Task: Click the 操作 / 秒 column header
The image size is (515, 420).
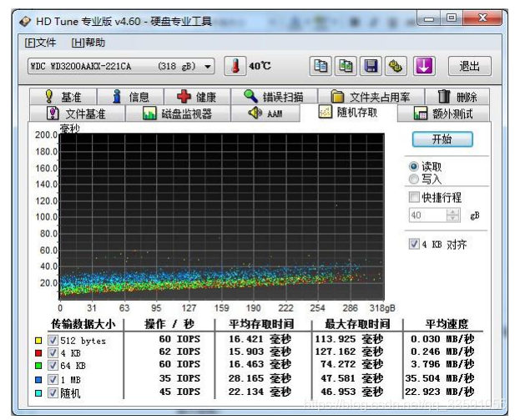Action: [x=169, y=324]
